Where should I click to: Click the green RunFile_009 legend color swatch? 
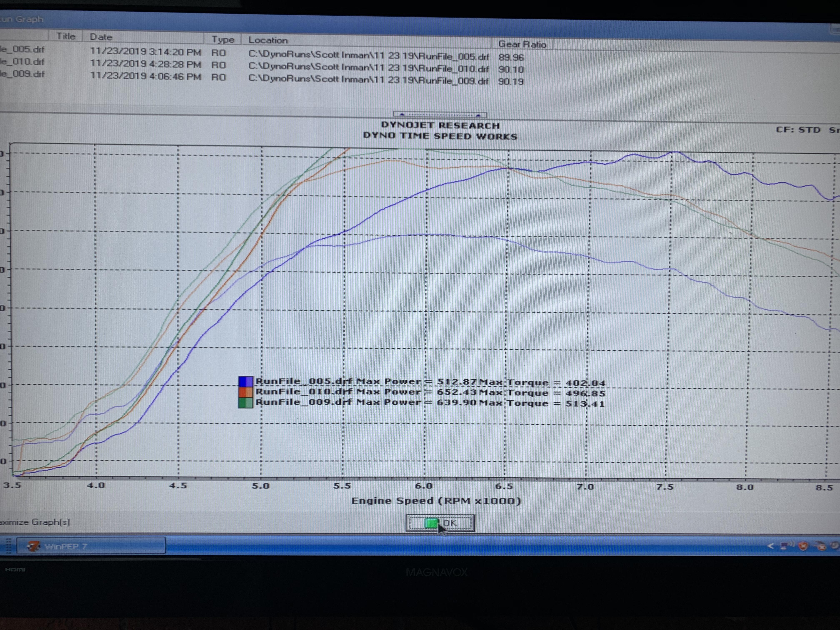click(245, 402)
